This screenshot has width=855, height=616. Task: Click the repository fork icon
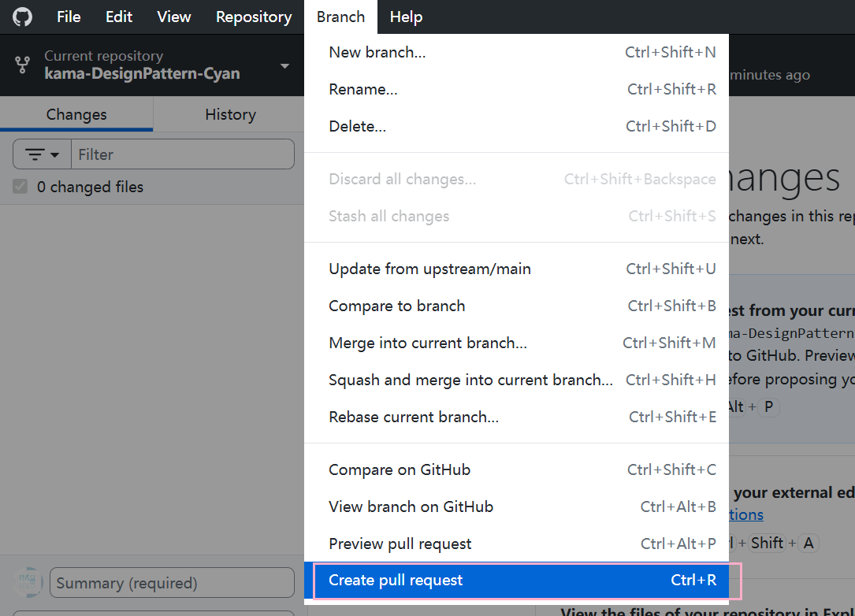click(x=22, y=65)
